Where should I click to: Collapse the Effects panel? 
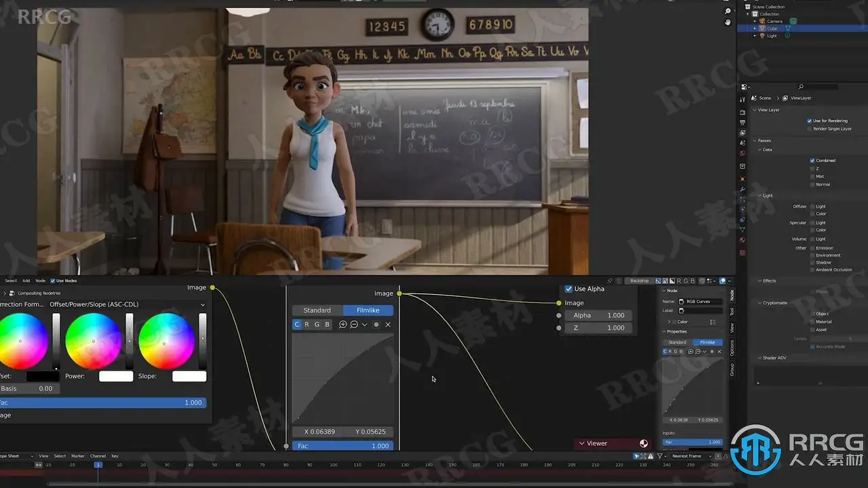point(759,281)
